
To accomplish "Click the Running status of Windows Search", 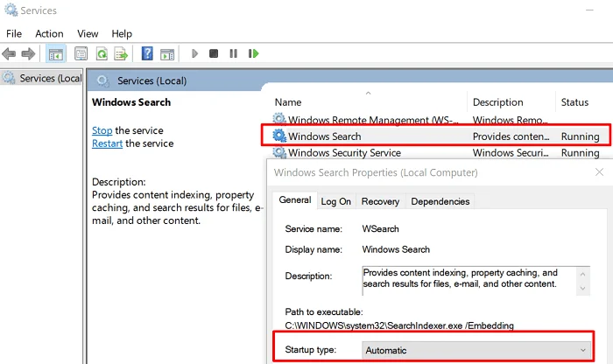I will (x=580, y=136).
